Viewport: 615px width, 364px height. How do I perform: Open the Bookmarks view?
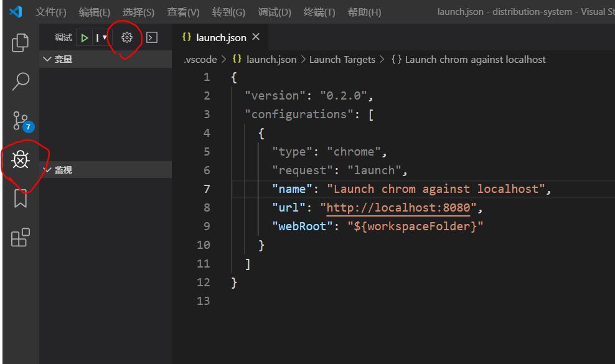[21, 198]
